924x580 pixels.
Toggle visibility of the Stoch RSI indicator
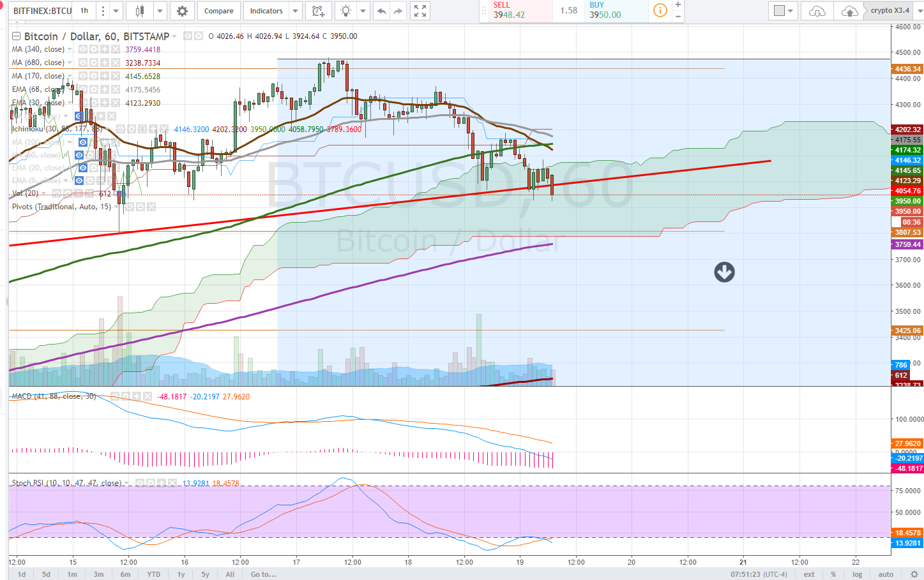pos(140,483)
